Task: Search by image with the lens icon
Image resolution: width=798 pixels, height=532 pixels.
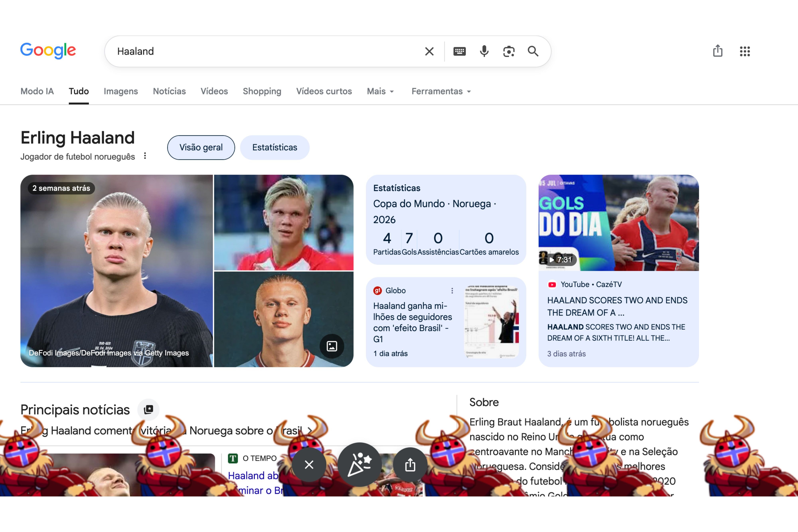Action: 509,51
